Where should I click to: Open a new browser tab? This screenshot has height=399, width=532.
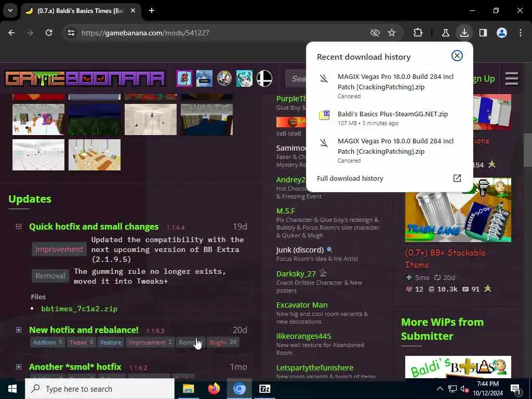[152, 10]
